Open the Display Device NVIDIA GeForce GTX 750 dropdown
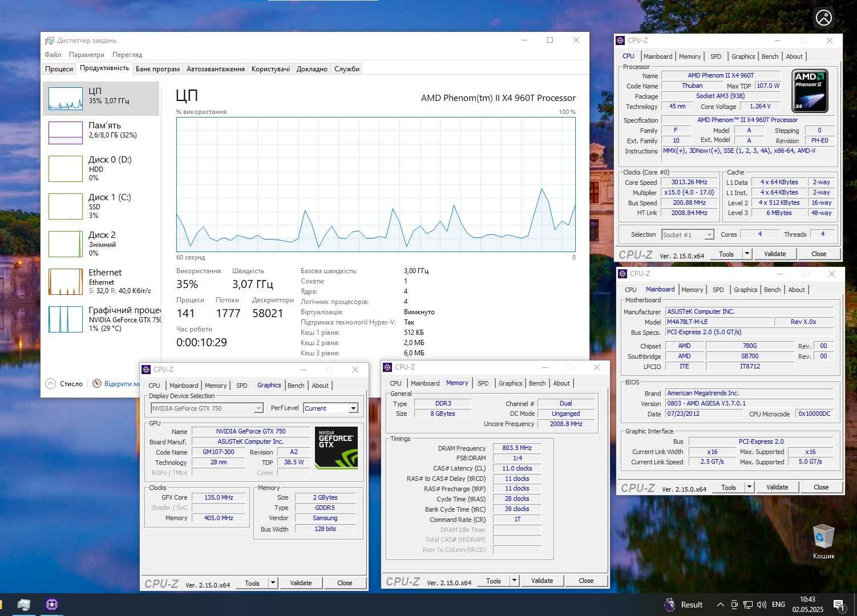Image resolution: width=857 pixels, height=616 pixels. point(207,408)
